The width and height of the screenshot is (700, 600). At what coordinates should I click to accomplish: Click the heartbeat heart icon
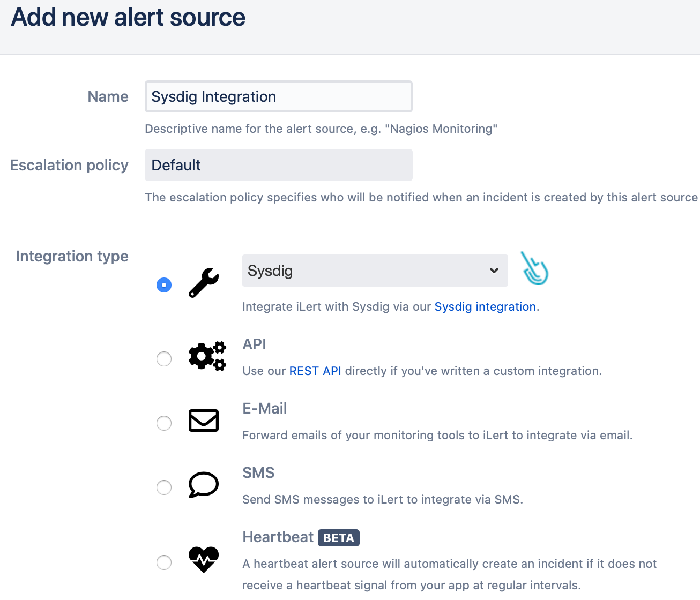click(204, 559)
